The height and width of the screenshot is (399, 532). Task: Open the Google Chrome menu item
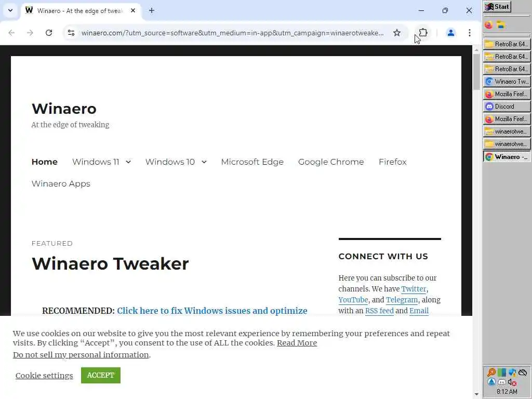coord(331,162)
